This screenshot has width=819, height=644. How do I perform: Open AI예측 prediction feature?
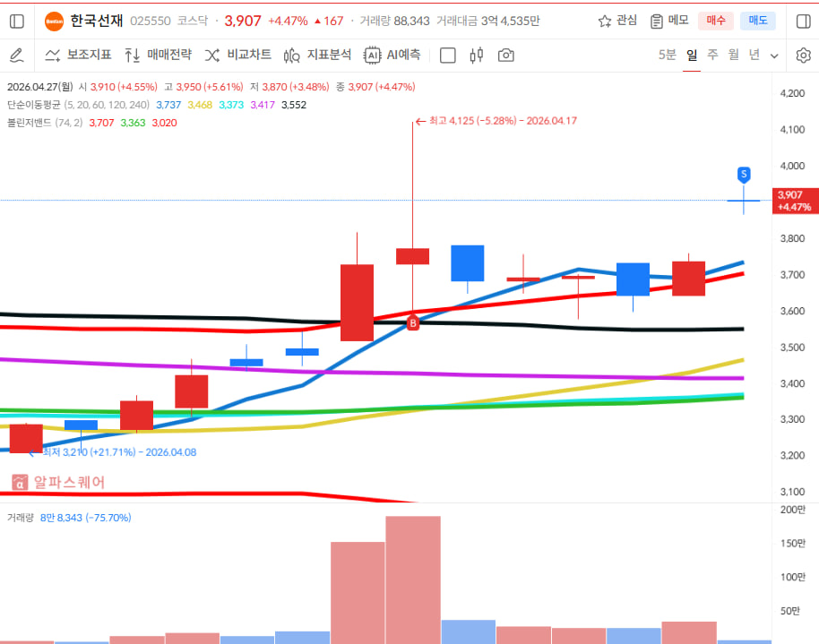[x=392, y=56]
